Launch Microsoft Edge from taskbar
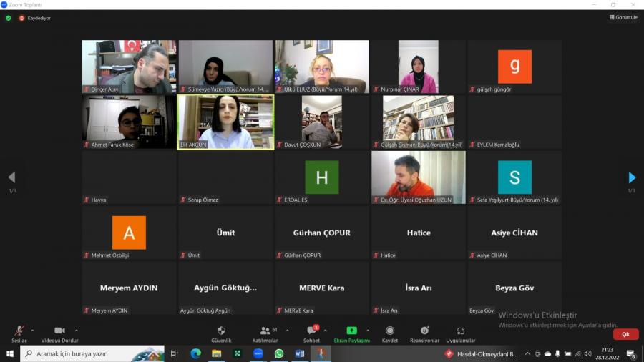The height and width of the screenshot is (362, 644). point(195,353)
